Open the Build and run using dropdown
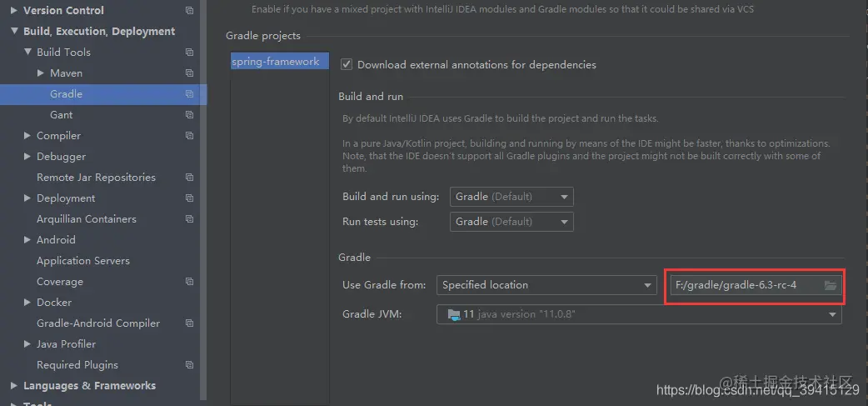The height and width of the screenshot is (406, 868). [511, 197]
